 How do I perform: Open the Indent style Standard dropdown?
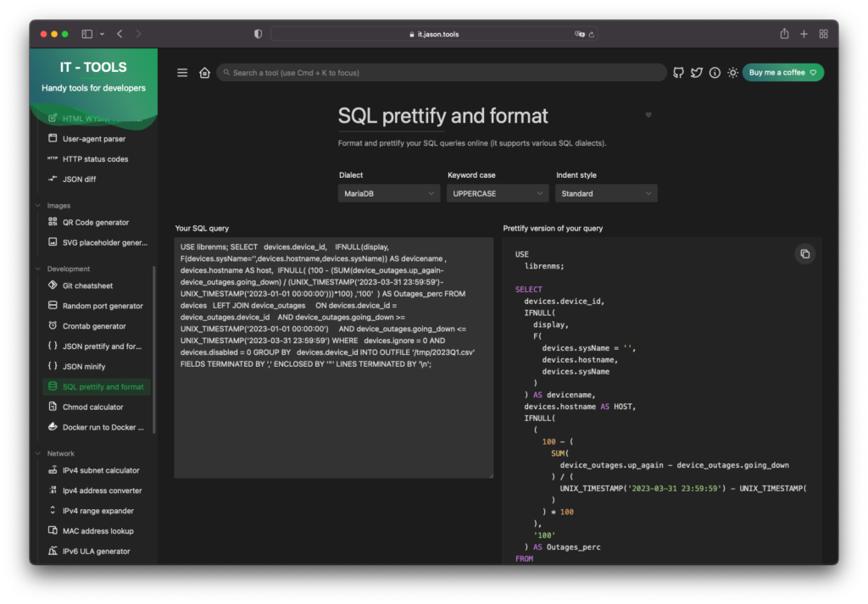(606, 194)
